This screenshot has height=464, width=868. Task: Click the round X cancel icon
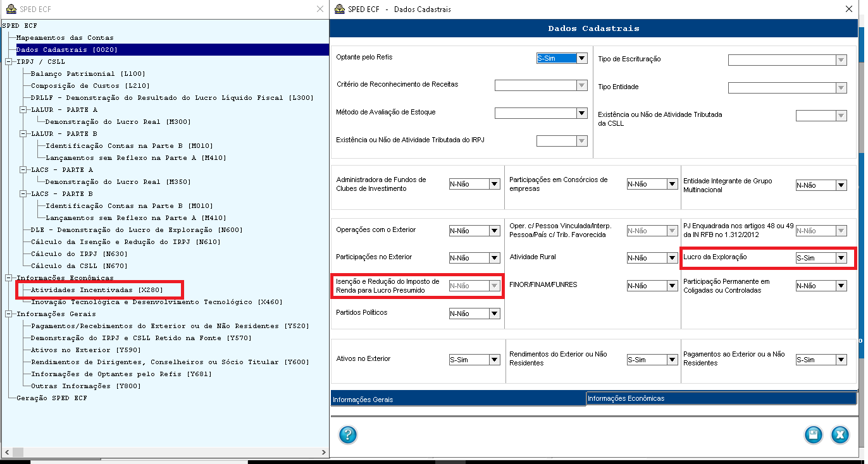[840, 435]
